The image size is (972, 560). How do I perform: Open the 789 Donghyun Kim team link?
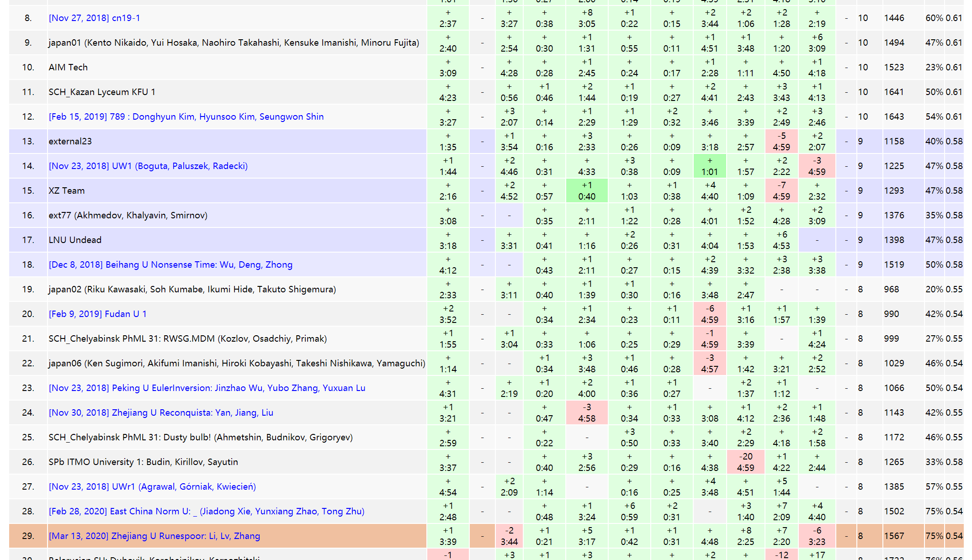coord(186,116)
